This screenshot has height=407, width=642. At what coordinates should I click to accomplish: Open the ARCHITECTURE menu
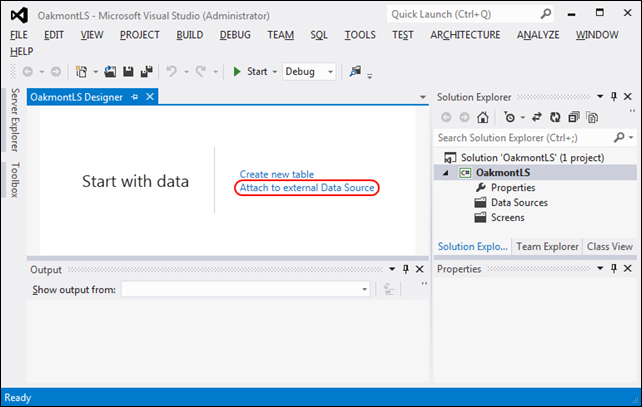tap(465, 35)
